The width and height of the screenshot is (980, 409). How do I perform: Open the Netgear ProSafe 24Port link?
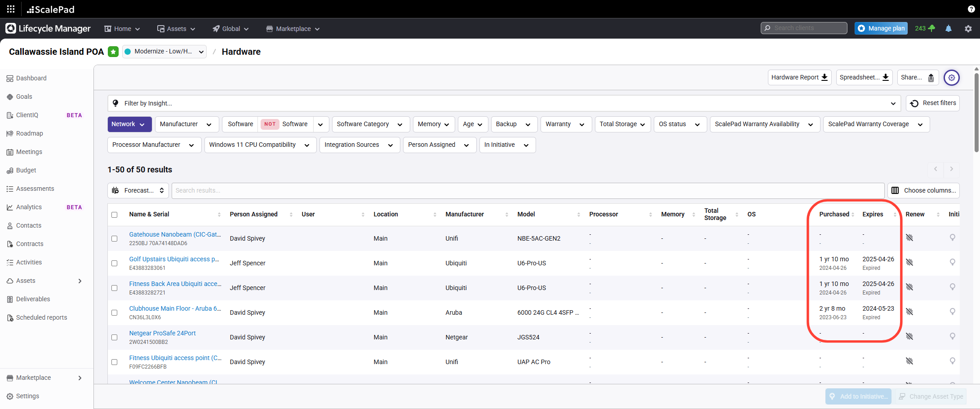pyautogui.click(x=162, y=333)
